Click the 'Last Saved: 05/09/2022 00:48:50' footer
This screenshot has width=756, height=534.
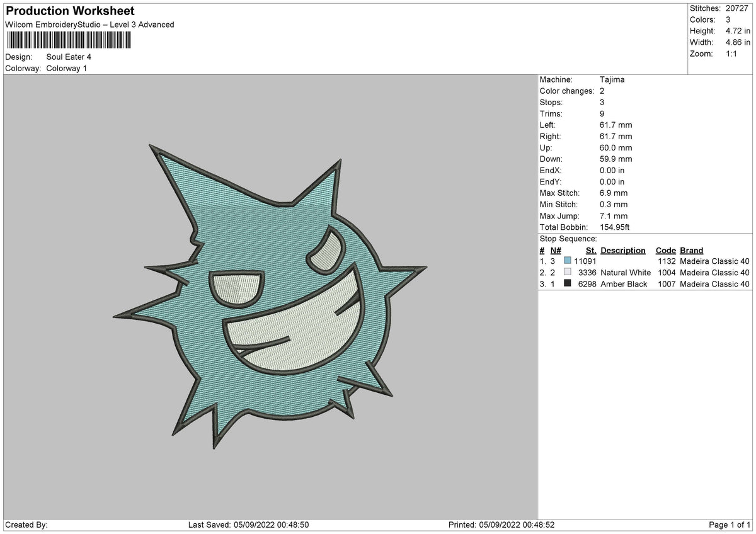(249, 525)
